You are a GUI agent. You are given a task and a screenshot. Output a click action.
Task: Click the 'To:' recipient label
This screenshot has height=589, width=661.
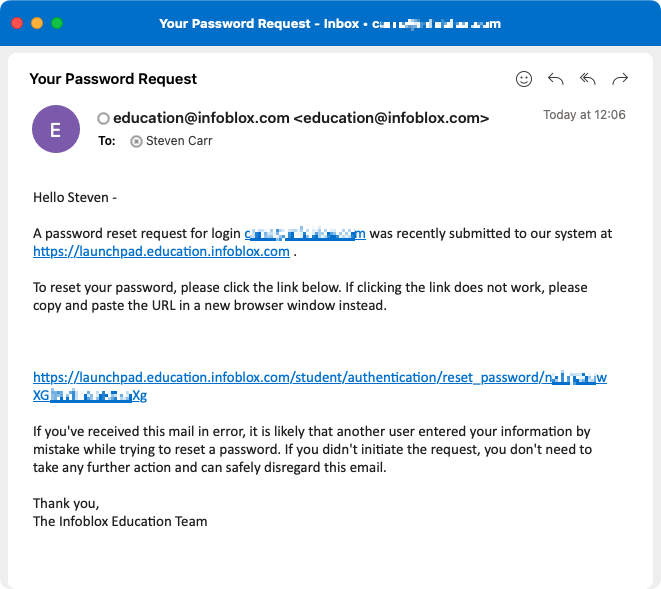click(x=107, y=142)
